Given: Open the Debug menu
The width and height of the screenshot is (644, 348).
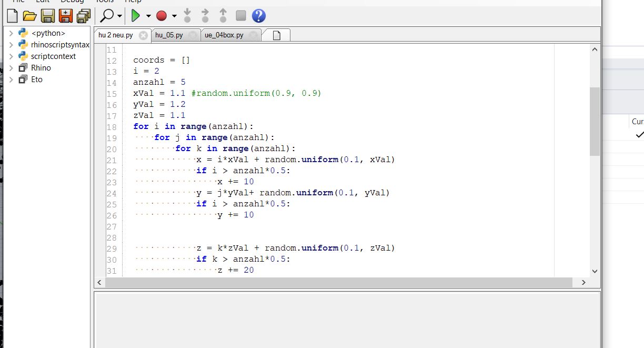Looking at the screenshot, I should coord(72,2).
